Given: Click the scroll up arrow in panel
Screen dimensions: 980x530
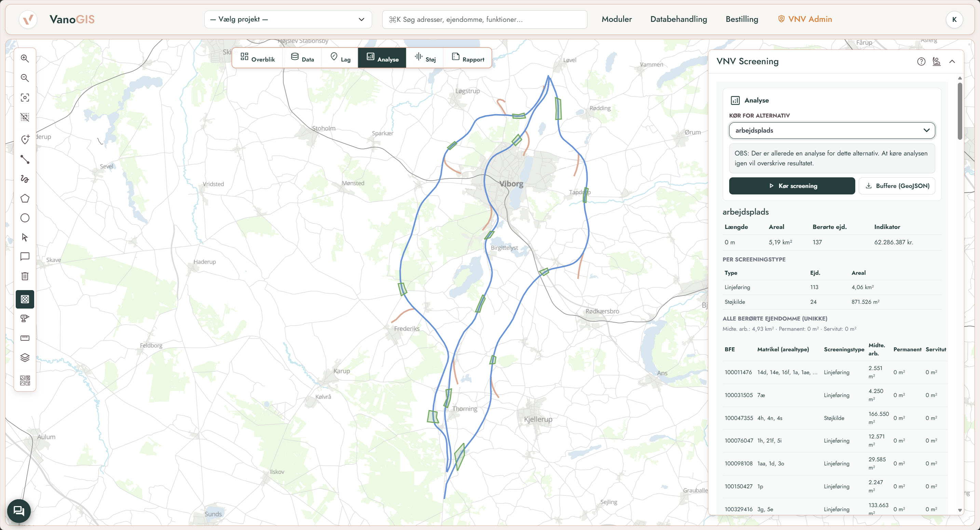Looking at the screenshot, I should (960, 78).
